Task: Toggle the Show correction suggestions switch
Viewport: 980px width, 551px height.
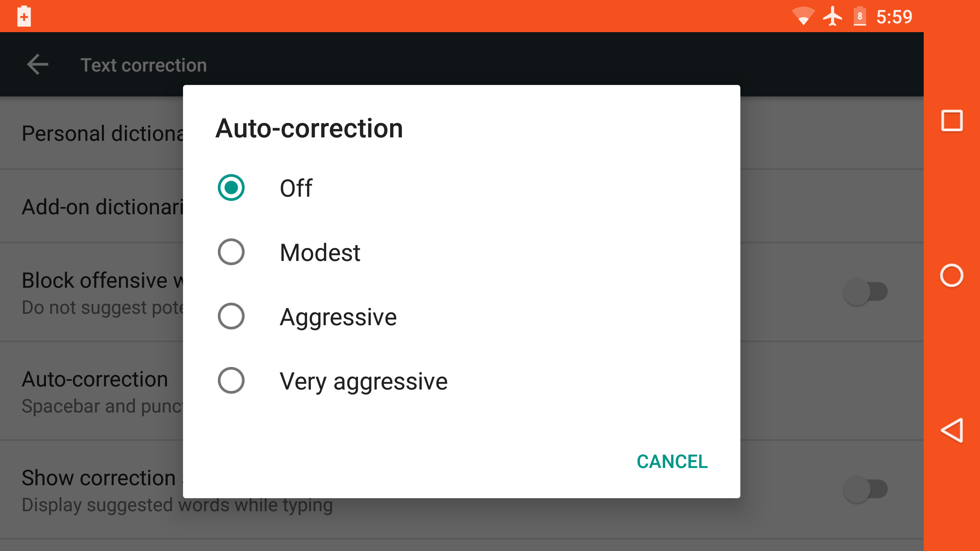Action: (865, 489)
